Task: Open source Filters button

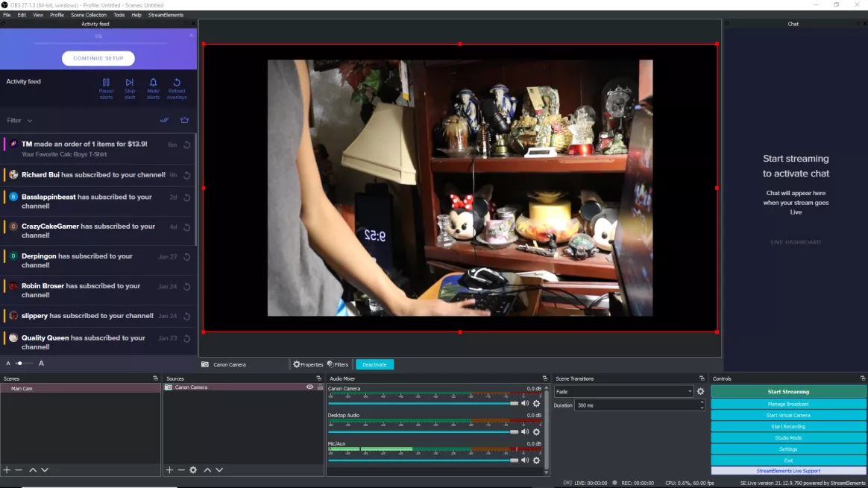Action: (338, 364)
